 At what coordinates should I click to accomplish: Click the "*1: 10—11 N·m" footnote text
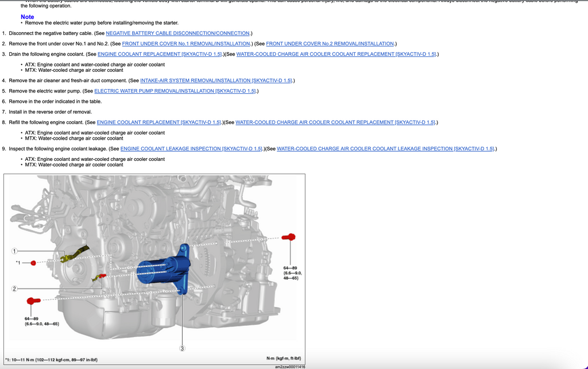pyautogui.click(x=51, y=360)
